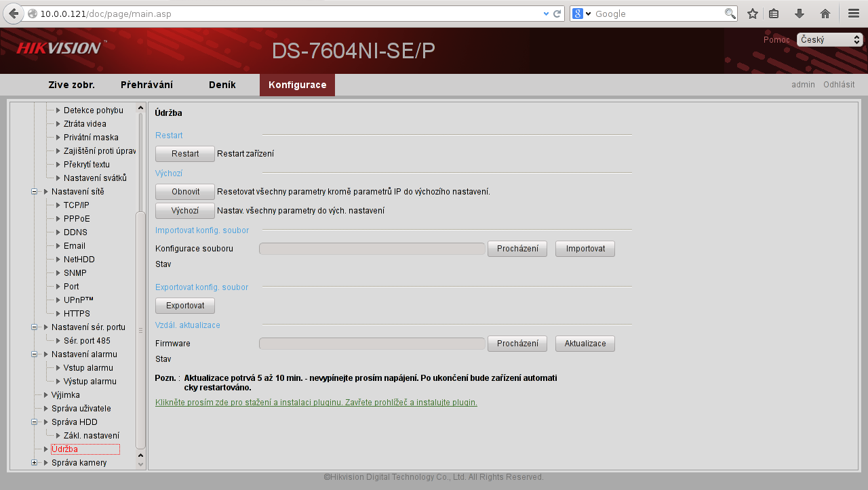868x490 pixels.
Task: Open Email settings
Action: pyautogui.click(x=75, y=246)
